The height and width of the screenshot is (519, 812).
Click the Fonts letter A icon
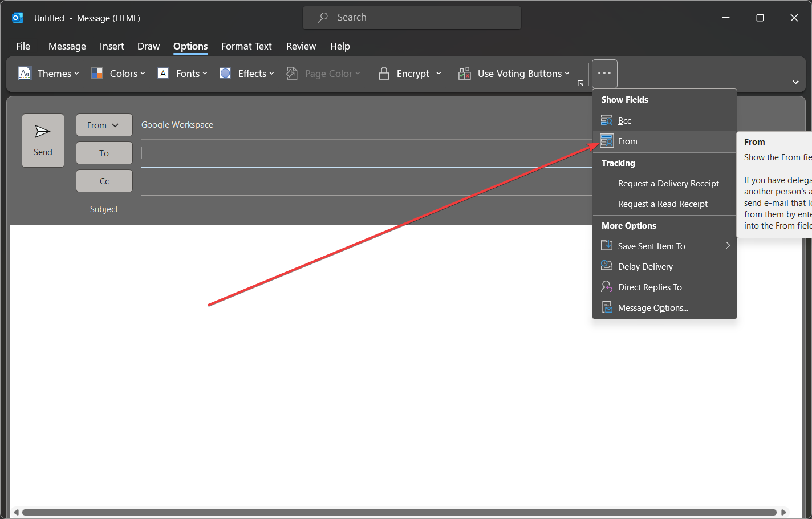click(163, 74)
